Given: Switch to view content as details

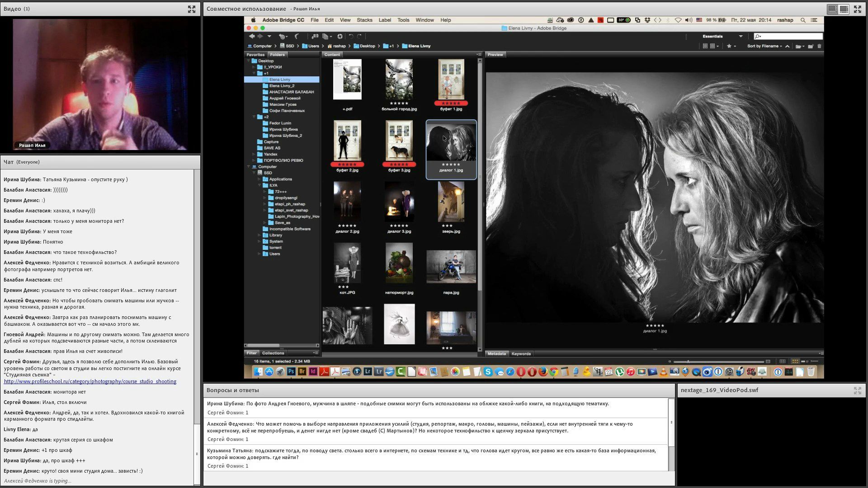Looking at the screenshot, I should tap(805, 361).
